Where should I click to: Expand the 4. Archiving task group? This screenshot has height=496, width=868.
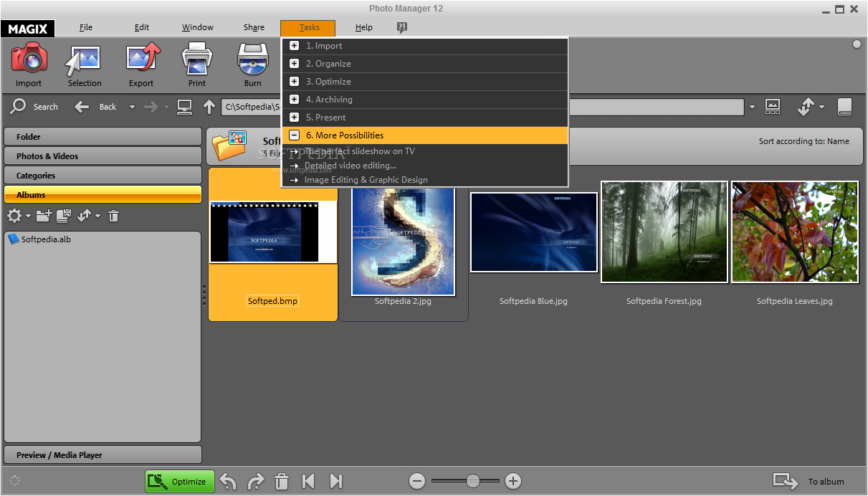[294, 100]
